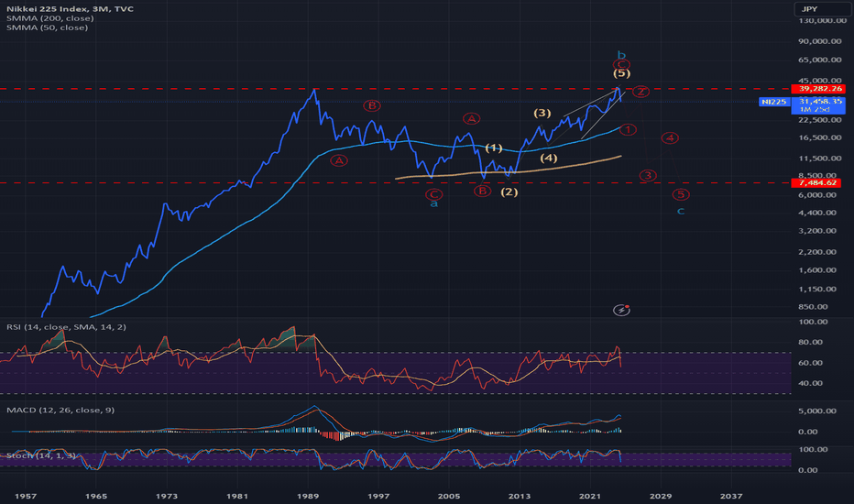Screen dimensions: 854x504
Task: Click the 2021 year on time axis
Action: (590, 496)
